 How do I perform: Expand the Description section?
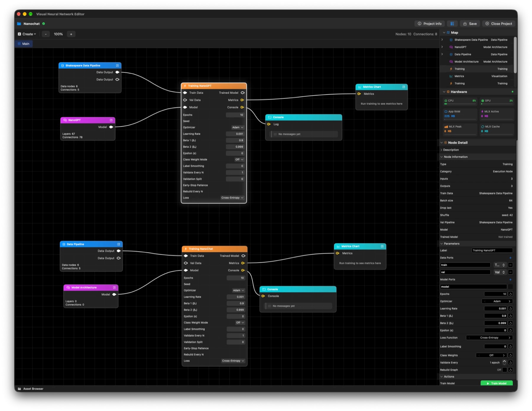[442, 150]
